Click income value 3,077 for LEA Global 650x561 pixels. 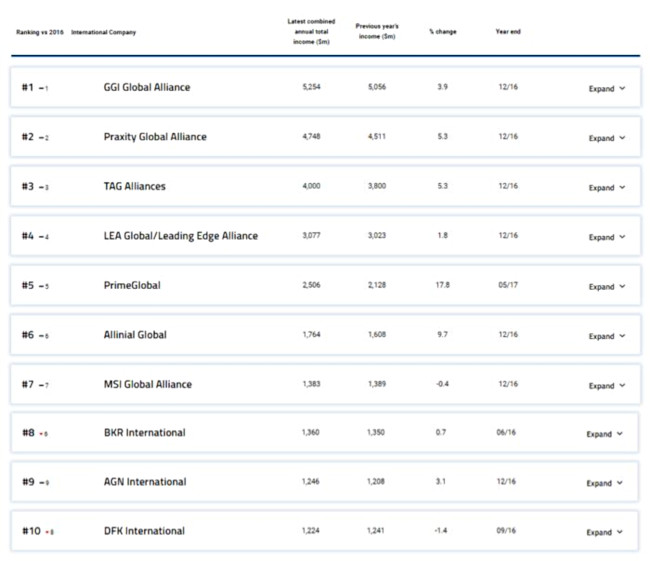click(311, 235)
